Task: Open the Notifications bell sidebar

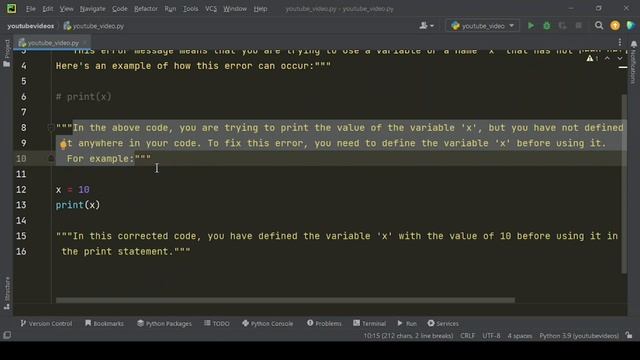Action: coord(633,62)
